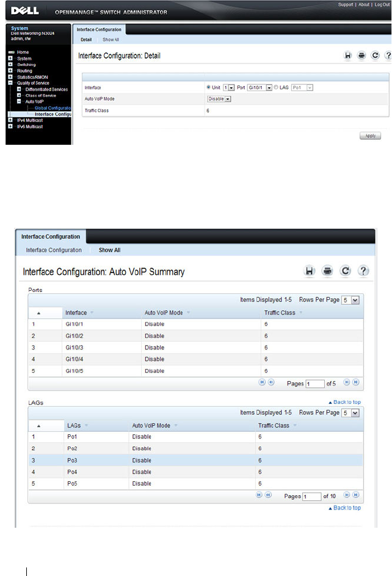Sort Ports table by Traffic Class
This screenshot has height=576, width=392.
click(x=283, y=313)
